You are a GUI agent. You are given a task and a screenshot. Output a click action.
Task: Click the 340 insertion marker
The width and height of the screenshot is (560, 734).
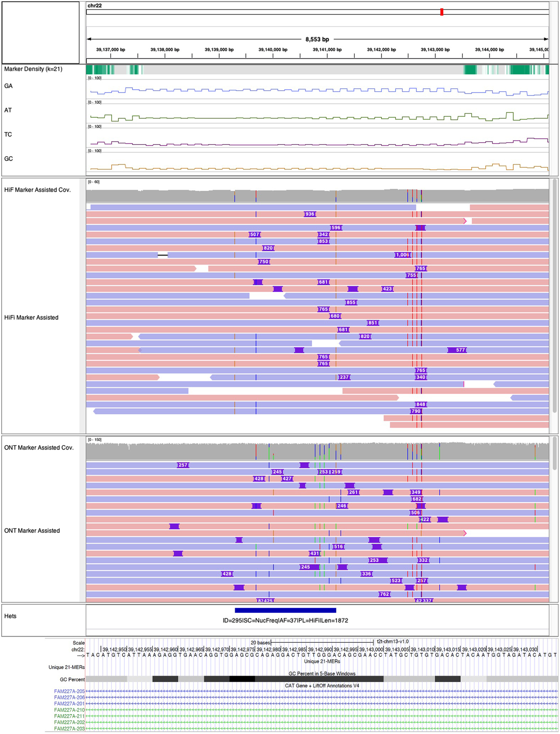click(421, 377)
